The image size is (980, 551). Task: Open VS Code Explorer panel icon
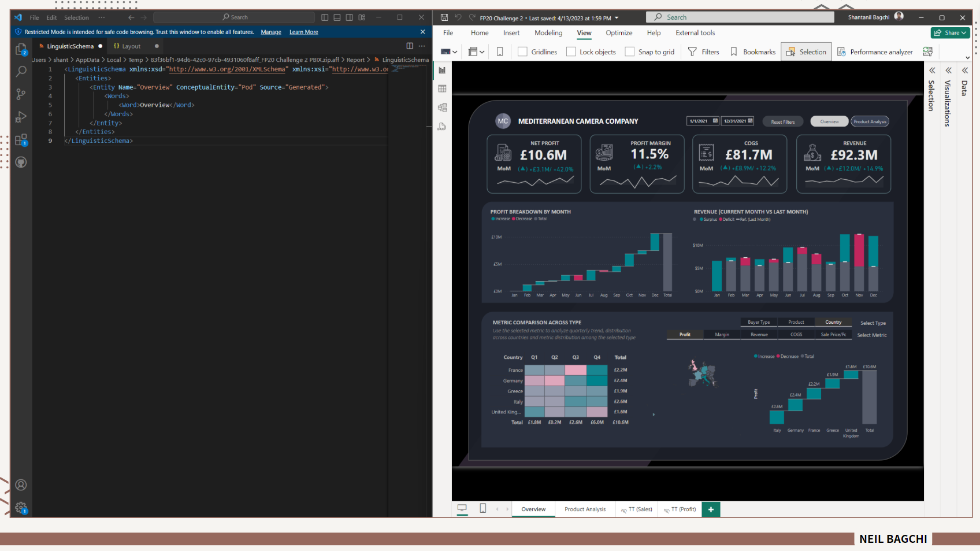pos(21,50)
